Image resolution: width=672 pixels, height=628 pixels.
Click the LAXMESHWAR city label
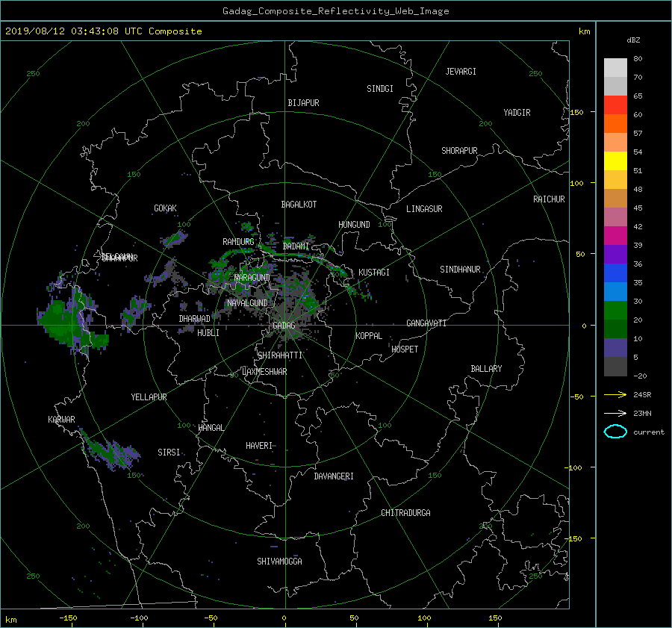pyautogui.click(x=264, y=372)
